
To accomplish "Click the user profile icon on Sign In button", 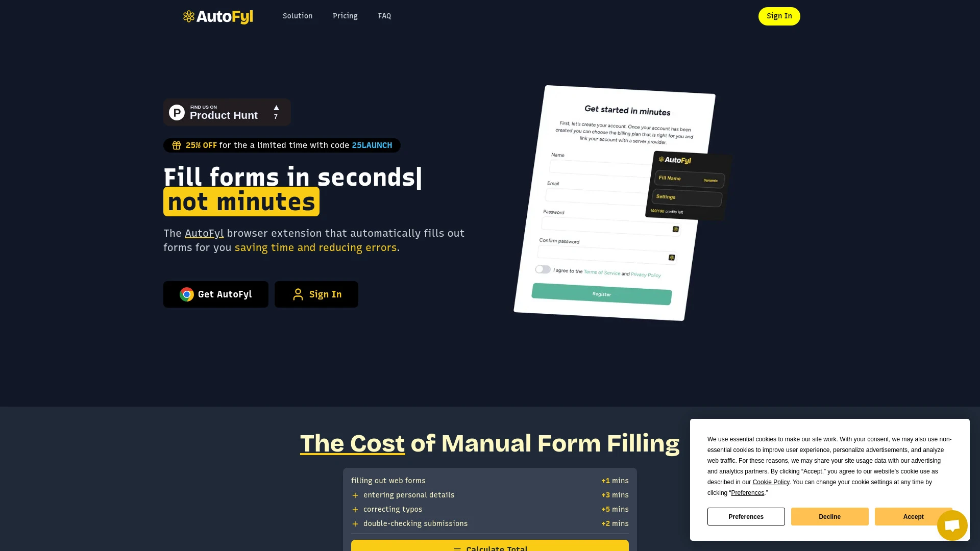I will 298,294.
